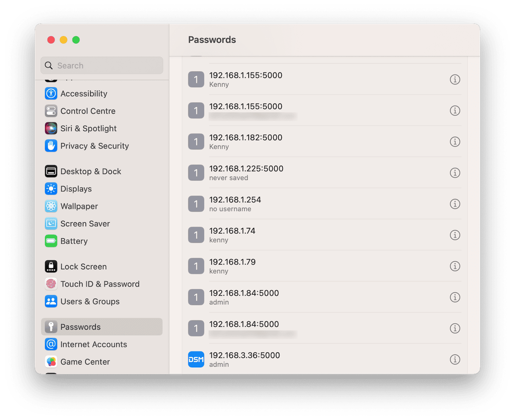This screenshot has width=515, height=420.
Task: Select Privacy & Security in sidebar
Action: point(94,146)
